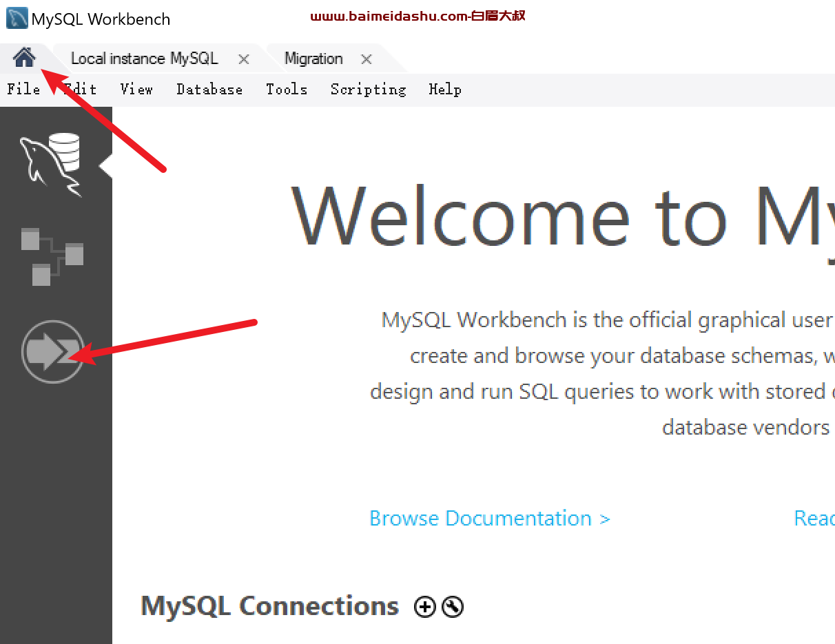
Task: Open the MySQL Connections sidebar view
Action: 51,165
